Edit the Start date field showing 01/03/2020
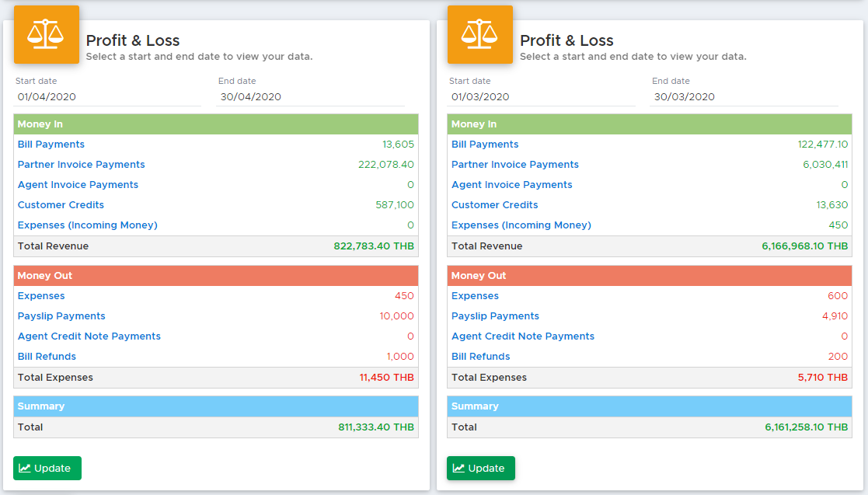Viewport: 868px width, 495px height. coord(542,97)
